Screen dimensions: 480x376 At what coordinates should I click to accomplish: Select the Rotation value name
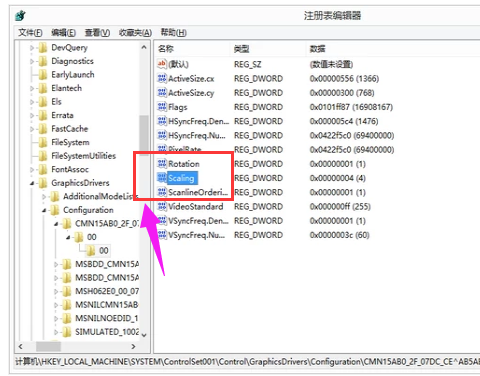tap(184, 164)
